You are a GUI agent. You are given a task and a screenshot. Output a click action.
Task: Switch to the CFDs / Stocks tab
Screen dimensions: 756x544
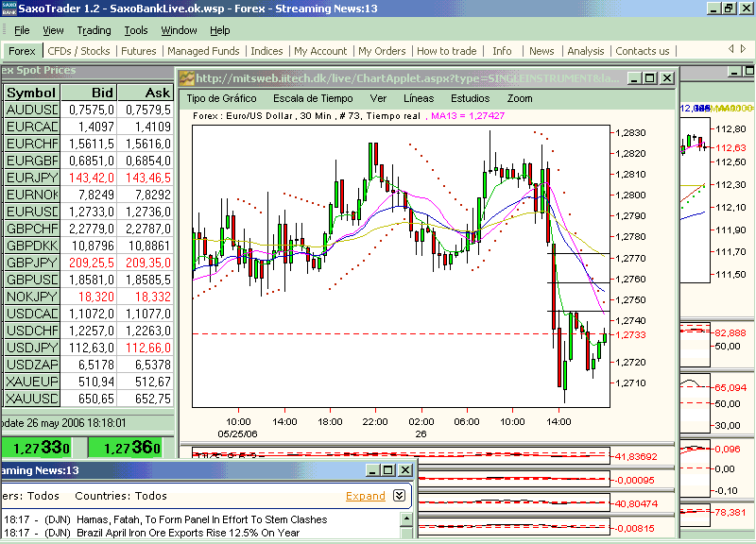(x=78, y=51)
